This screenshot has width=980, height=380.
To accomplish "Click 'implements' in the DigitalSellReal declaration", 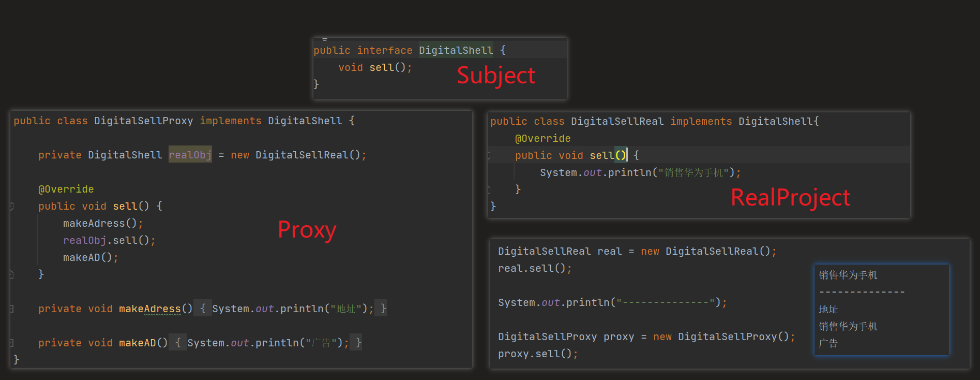I will coord(701,121).
